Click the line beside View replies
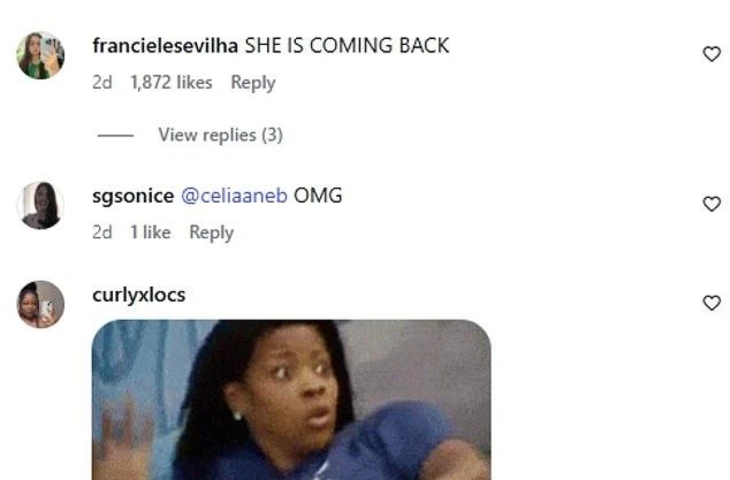Screen dimensions: 730x480 coord(115,135)
